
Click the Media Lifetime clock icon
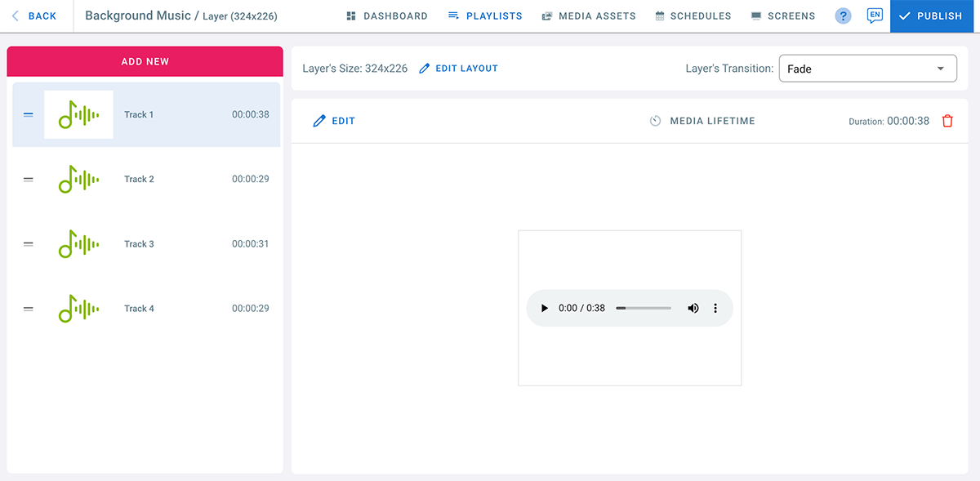tap(655, 121)
